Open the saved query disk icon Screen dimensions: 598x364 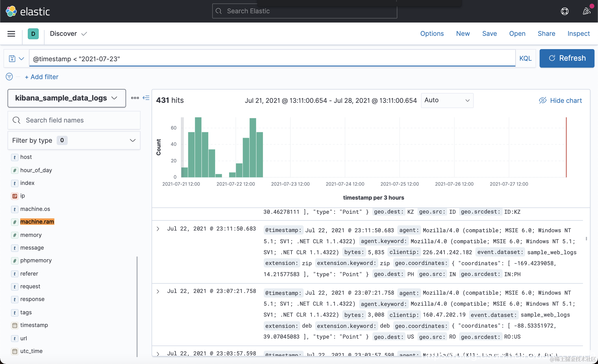12,59
